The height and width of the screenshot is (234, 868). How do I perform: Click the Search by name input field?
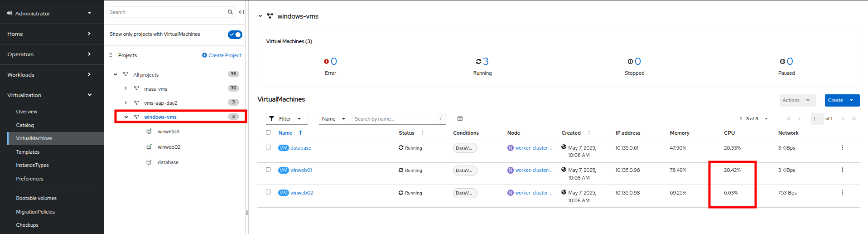click(x=394, y=119)
